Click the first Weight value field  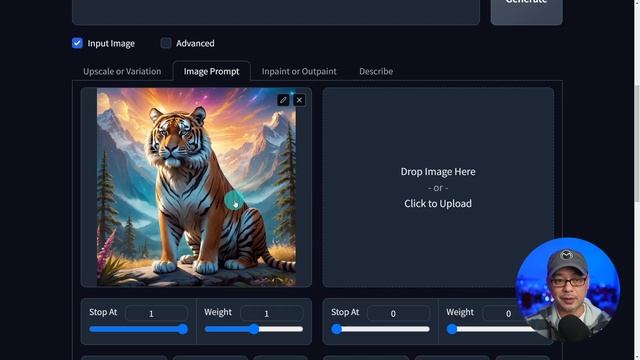[272, 313]
